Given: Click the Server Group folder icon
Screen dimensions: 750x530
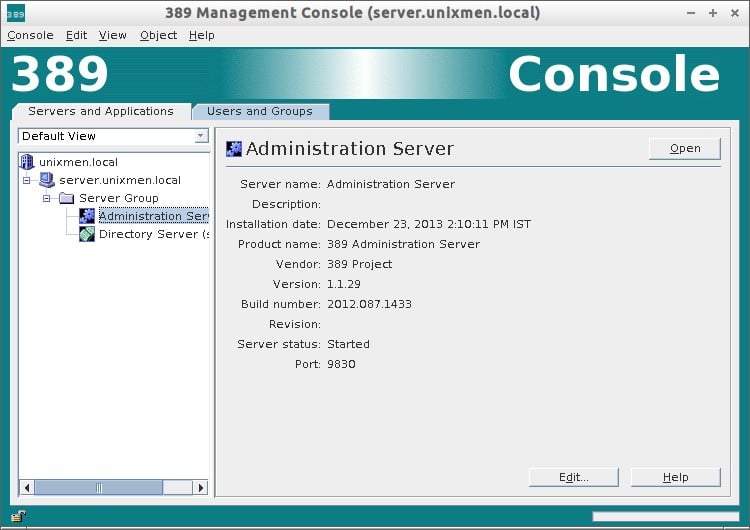Looking at the screenshot, I should 66,198.
